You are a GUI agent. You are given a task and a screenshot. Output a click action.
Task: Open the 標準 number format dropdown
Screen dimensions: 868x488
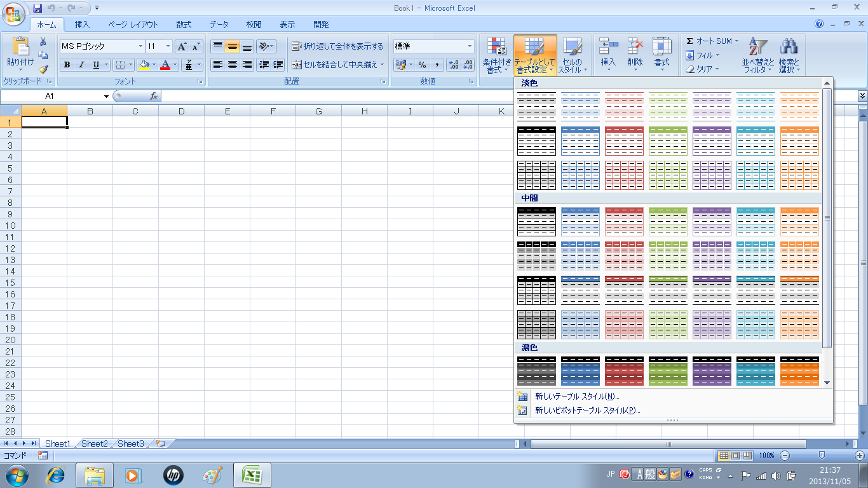click(470, 46)
